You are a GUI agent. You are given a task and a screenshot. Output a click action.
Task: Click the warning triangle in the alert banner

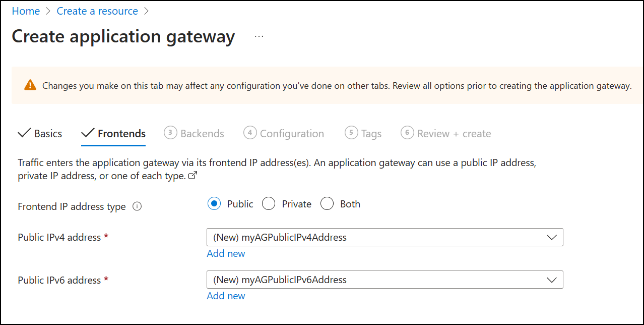(30, 85)
